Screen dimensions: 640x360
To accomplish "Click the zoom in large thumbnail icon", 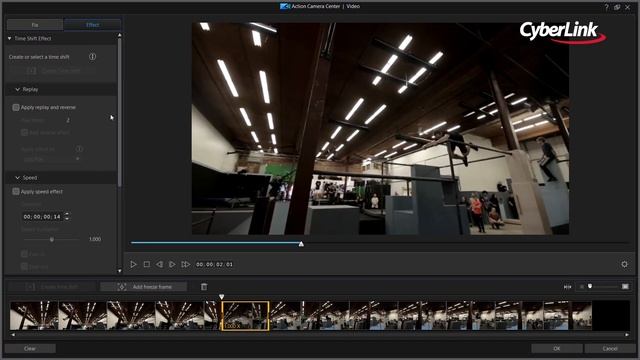I will click(x=625, y=287).
